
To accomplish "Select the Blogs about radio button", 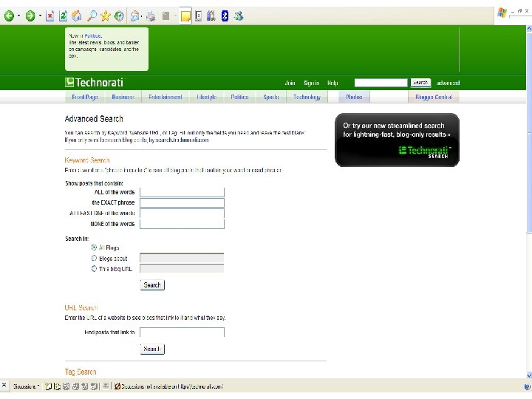I will click(94, 258).
